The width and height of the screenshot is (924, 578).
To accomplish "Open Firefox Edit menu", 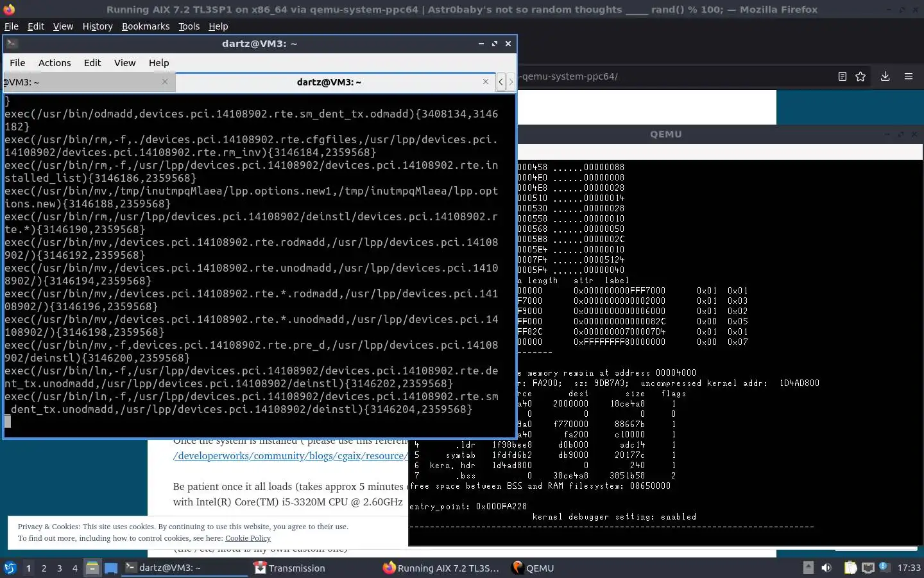I will pos(36,26).
